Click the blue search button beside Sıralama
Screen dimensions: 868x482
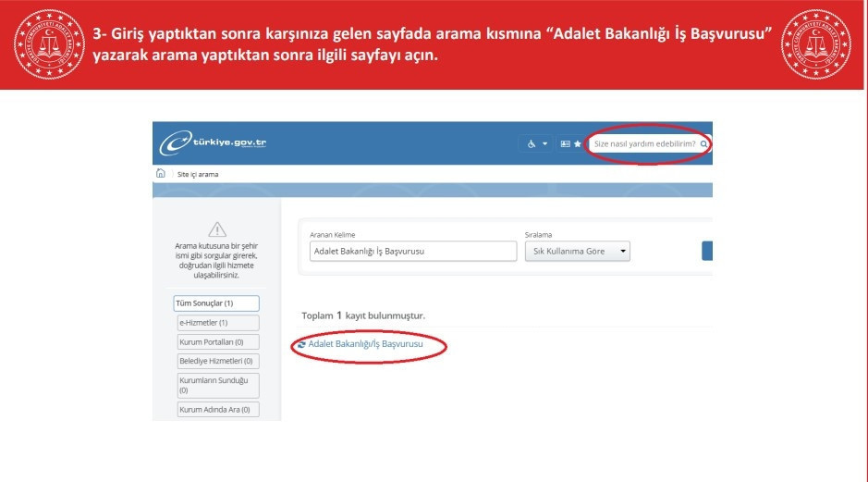tap(707, 251)
